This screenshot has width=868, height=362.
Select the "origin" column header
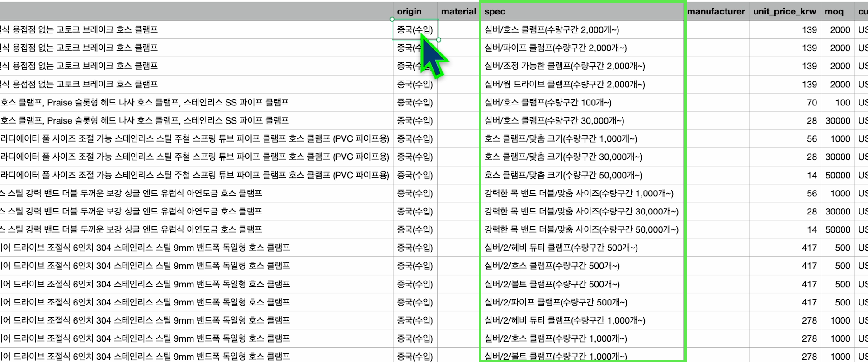415,11
